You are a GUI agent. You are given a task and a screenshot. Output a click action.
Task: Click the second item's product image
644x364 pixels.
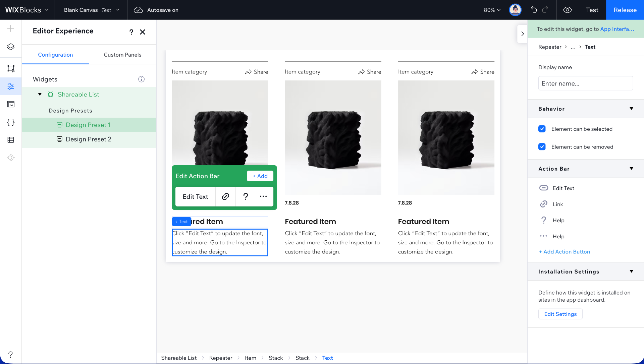(333, 137)
